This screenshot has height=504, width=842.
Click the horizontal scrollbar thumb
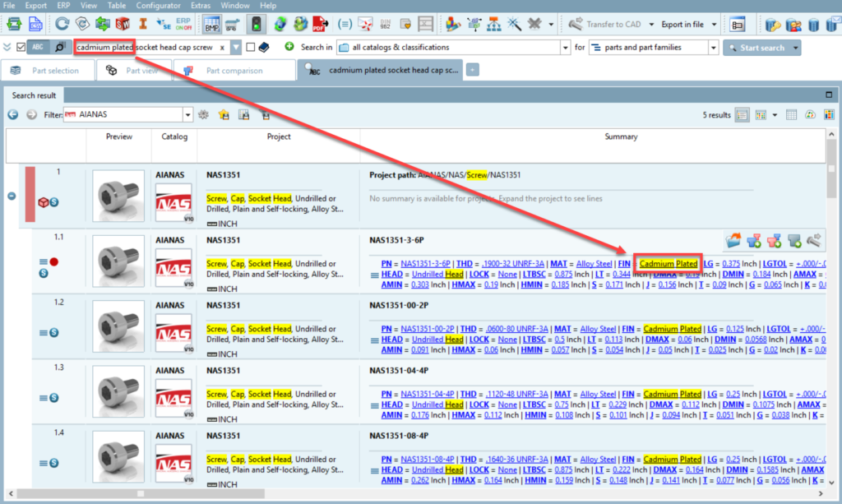click(x=140, y=493)
